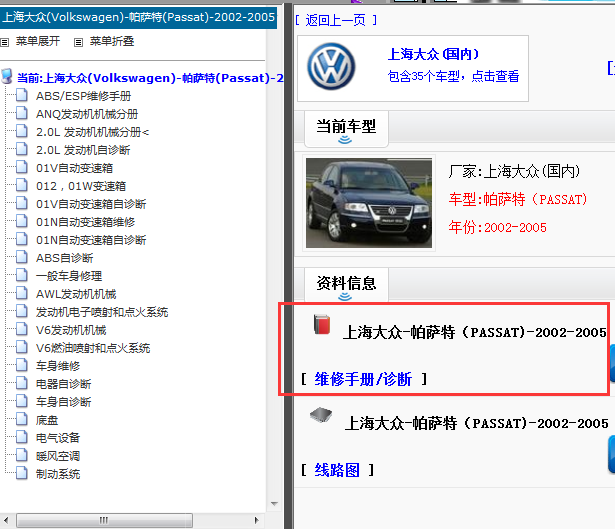615x529 pixels.
Task: Click the horizontal scrollbar thumb
Action: pyautogui.click(x=104, y=520)
